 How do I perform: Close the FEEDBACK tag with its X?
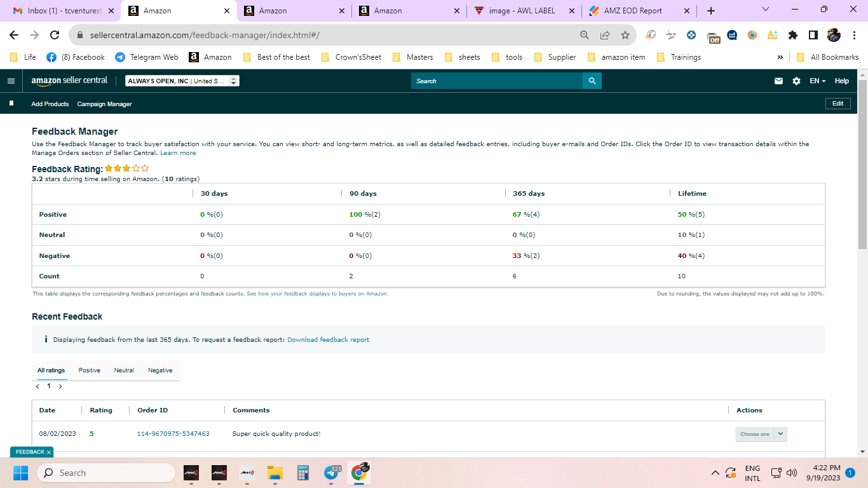[x=49, y=452]
